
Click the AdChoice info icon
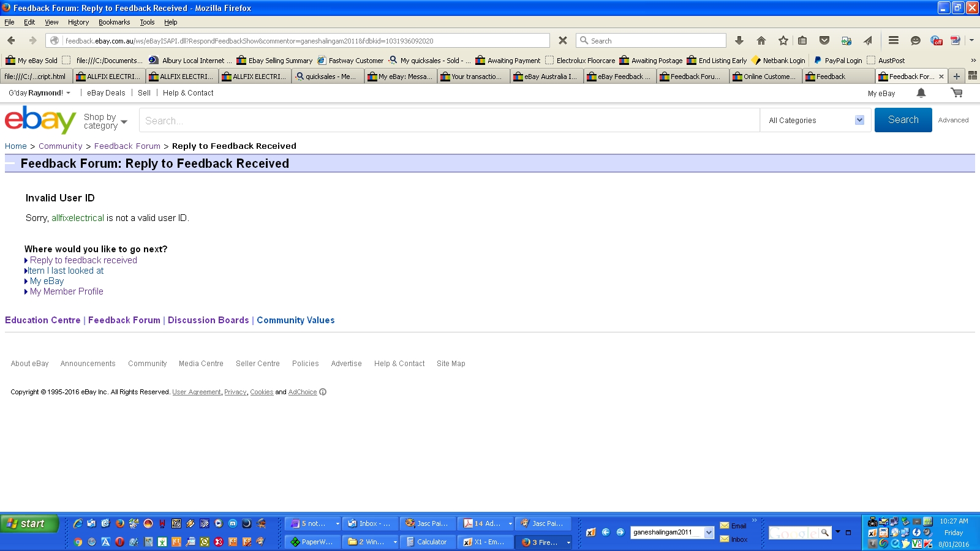323,392
